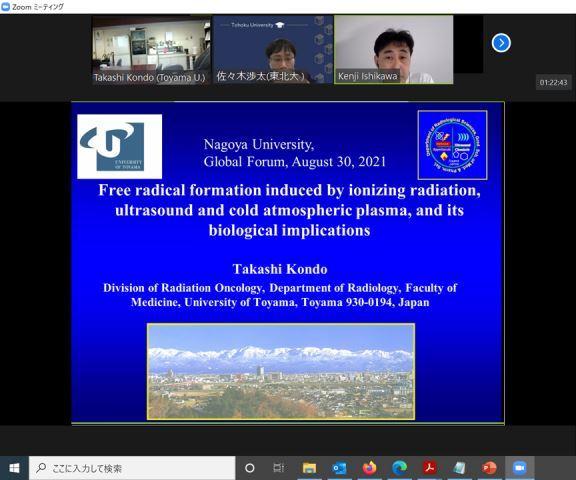
Task: Switch to Outlook in the taskbar
Action: (x=339, y=468)
